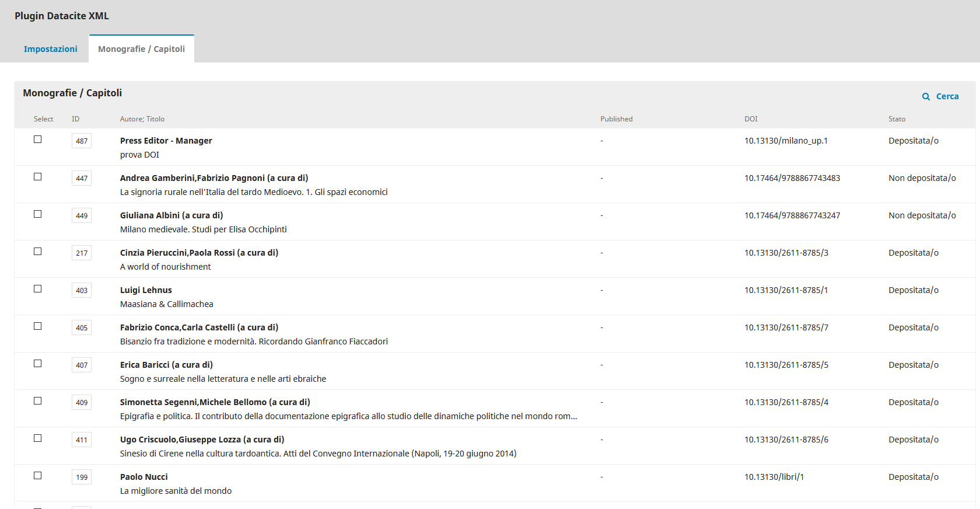Click Non depositata/o status of row 447
The width and height of the screenshot is (980, 509).
pyautogui.click(x=922, y=178)
